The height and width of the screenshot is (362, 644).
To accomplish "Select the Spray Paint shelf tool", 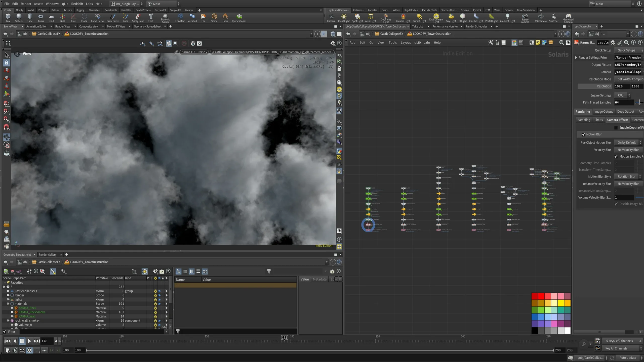I will (x=138, y=18).
